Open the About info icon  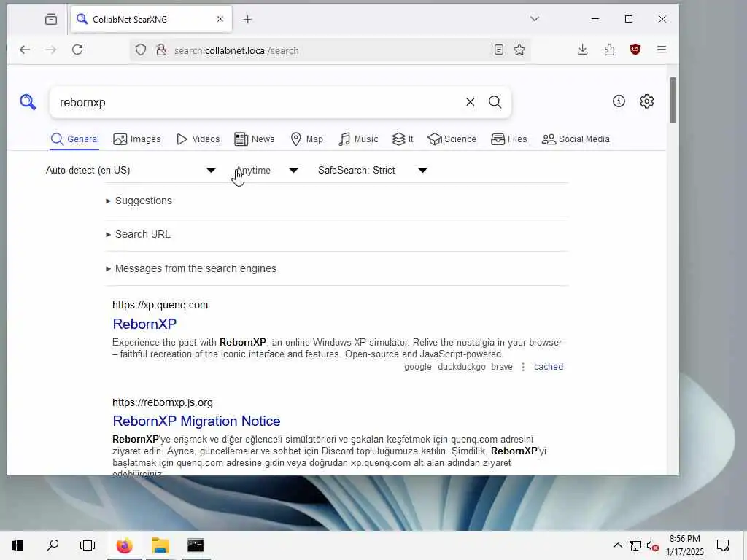pyautogui.click(x=619, y=101)
